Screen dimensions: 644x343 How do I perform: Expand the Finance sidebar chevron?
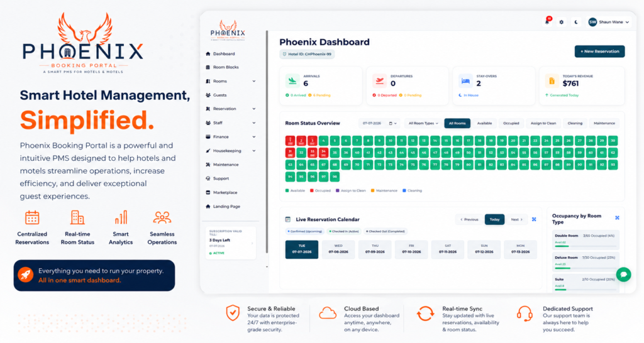pos(254,136)
